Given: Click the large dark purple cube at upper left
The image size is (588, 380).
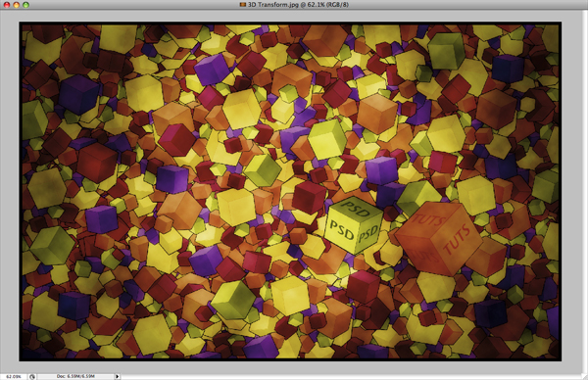Looking at the screenshot, I should point(78,94).
